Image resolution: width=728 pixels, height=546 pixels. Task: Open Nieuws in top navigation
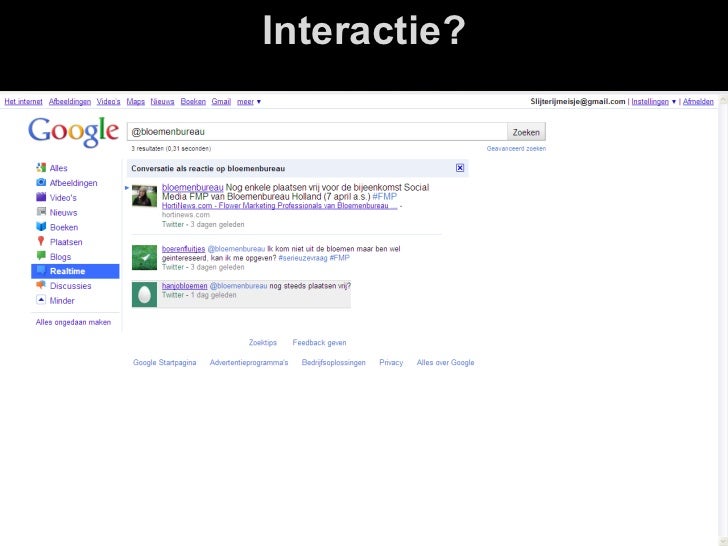[x=162, y=102]
